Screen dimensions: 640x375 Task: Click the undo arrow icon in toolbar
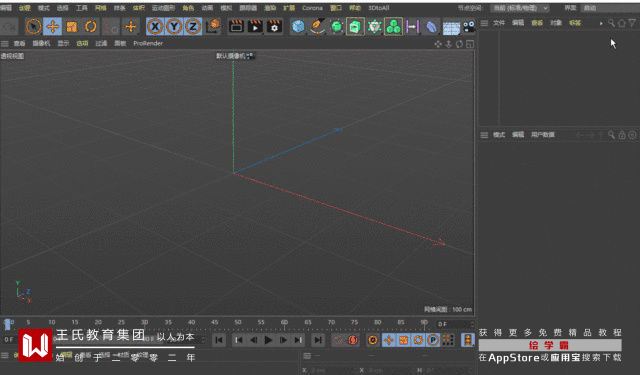click(x=9, y=27)
